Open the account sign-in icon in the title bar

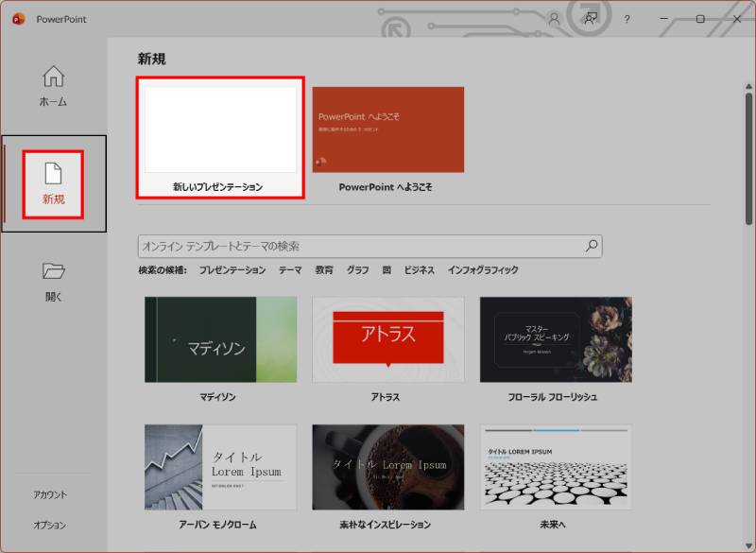point(552,18)
